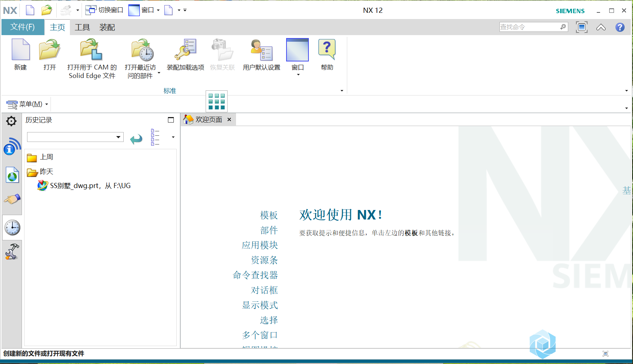Maximize the 历史记录 panel
The image size is (633, 364).
(171, 120)
